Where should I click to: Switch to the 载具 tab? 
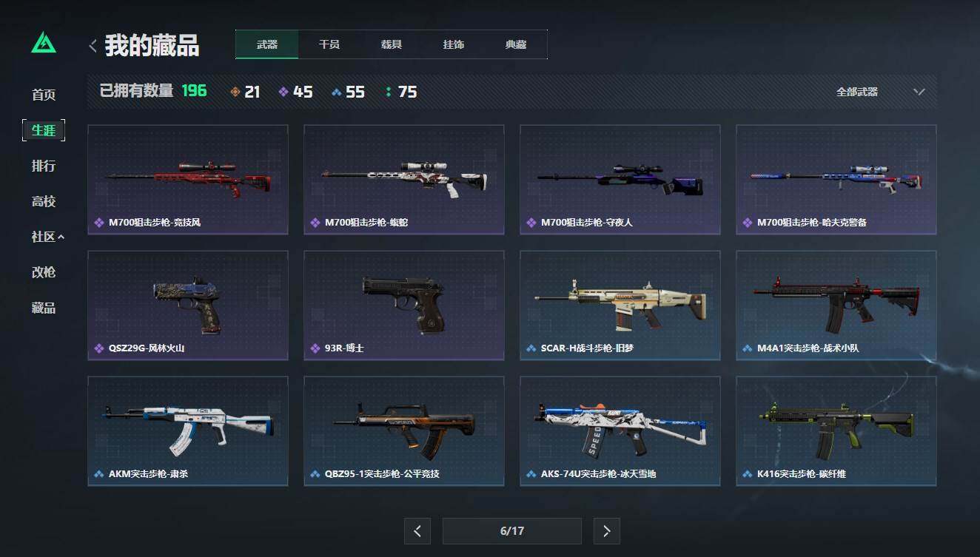click(392, 44)
